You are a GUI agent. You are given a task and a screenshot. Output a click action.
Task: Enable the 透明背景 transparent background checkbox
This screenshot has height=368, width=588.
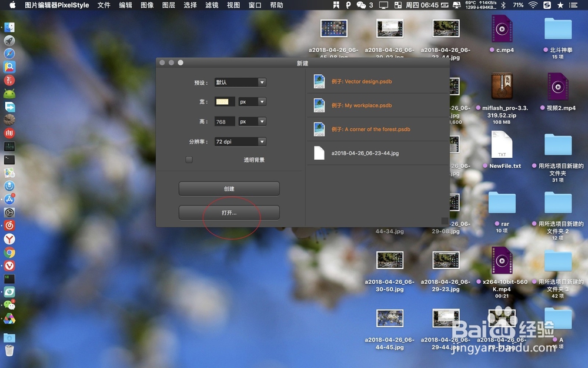point(189,159)
